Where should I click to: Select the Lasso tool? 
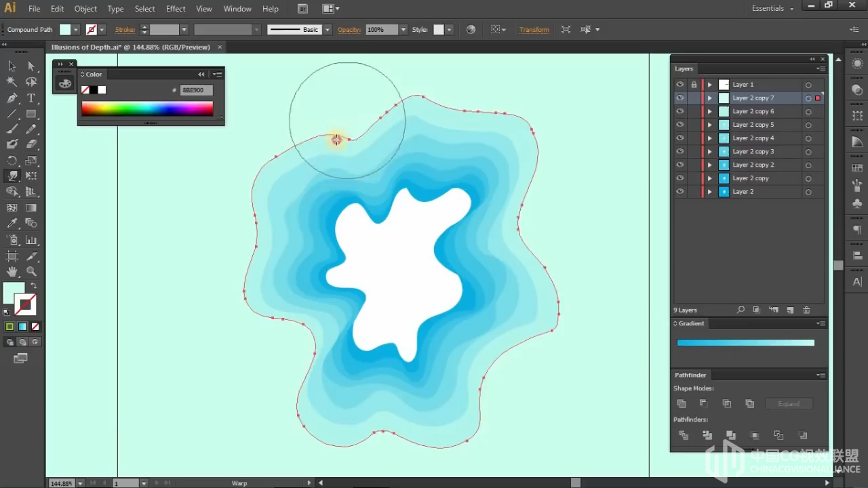(31, 82)
